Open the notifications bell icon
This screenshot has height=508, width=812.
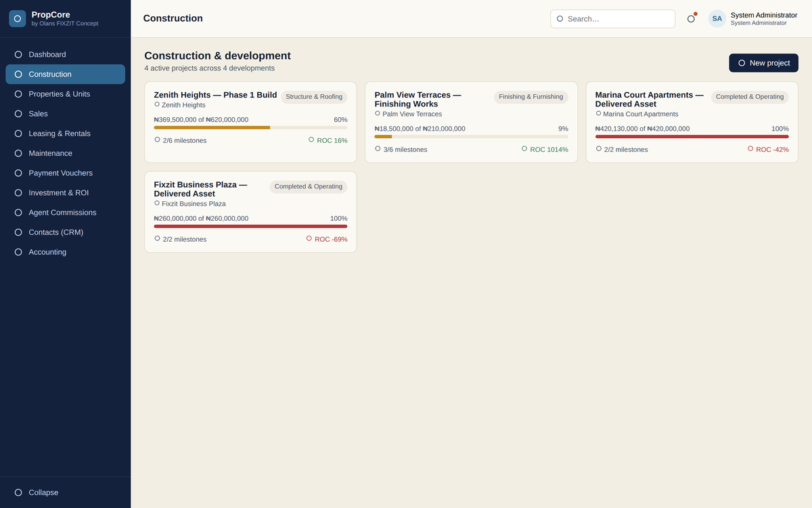(691, 19)
